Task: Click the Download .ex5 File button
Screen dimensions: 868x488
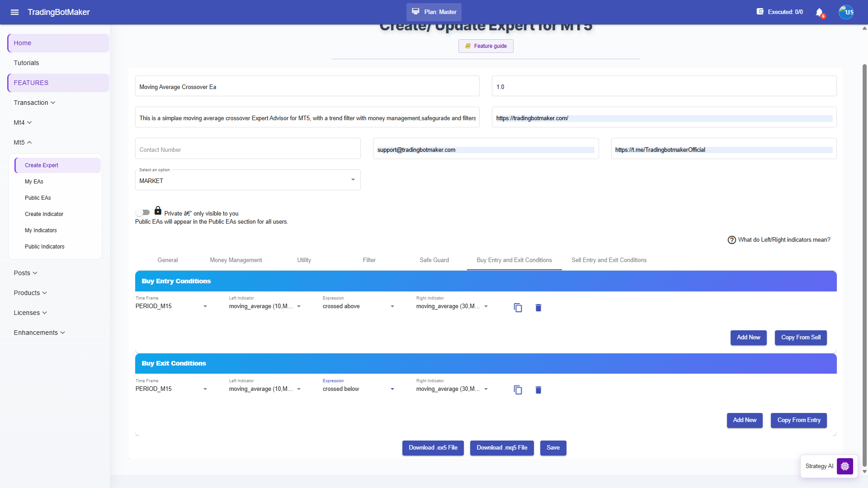Action: (433, 448)
